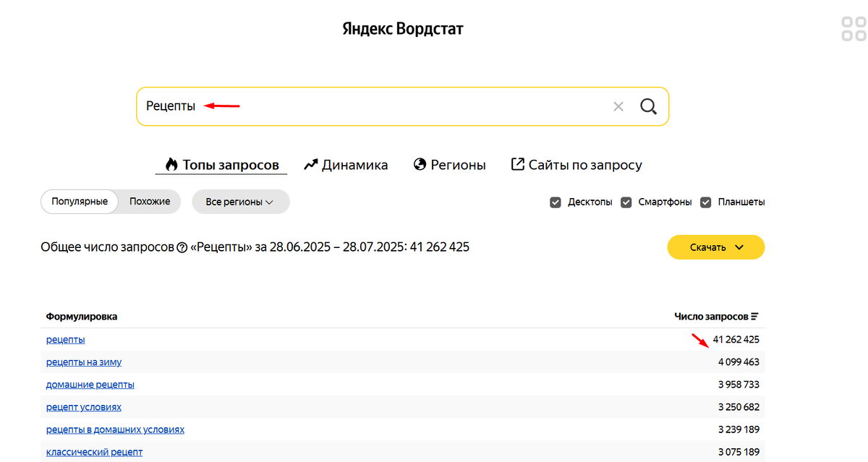The width and height of the screenshot is (868, 462).
Task: Open the домашние рецепты link
Action: click(90, 385)
